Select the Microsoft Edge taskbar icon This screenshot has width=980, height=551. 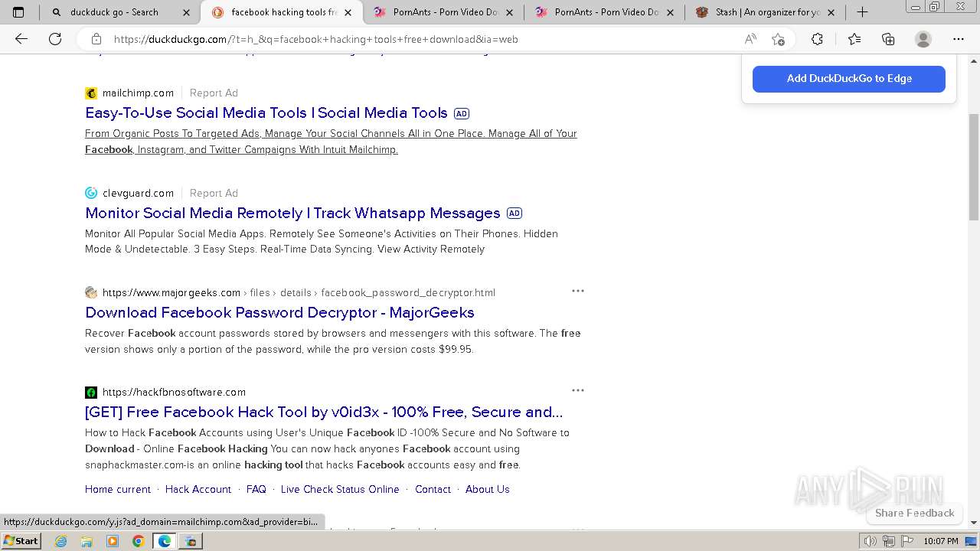(164, 541)
